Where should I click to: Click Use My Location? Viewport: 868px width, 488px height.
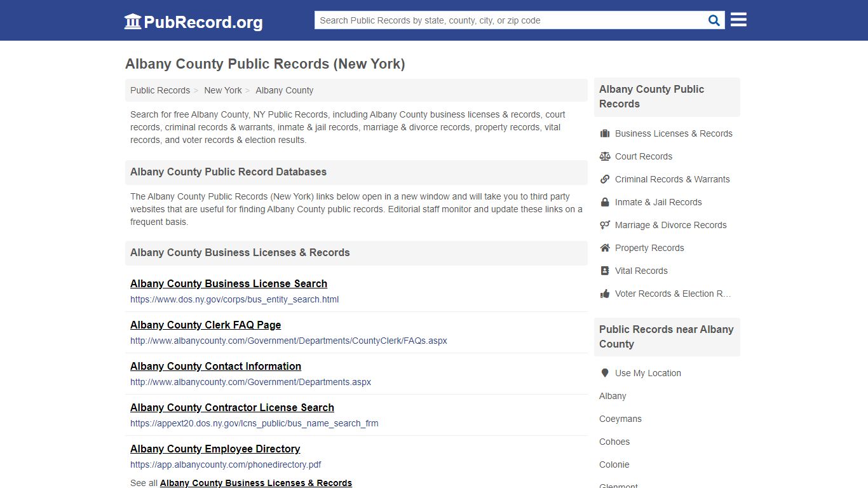coord(648,373)
